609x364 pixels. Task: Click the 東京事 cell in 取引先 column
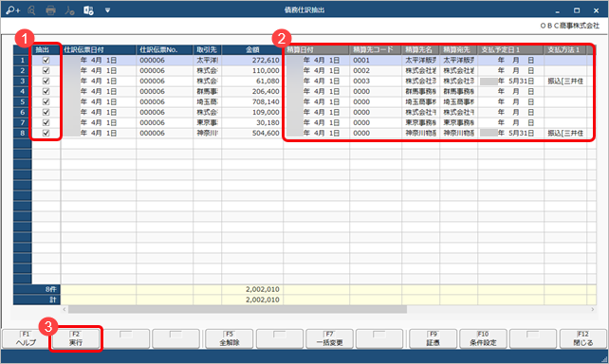tap(207, 122)
